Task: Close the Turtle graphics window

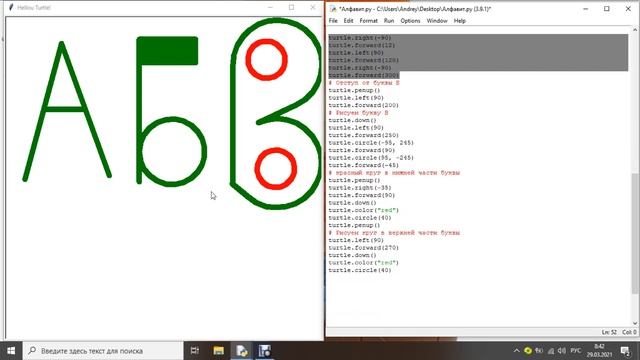Action: coord(313,7)
